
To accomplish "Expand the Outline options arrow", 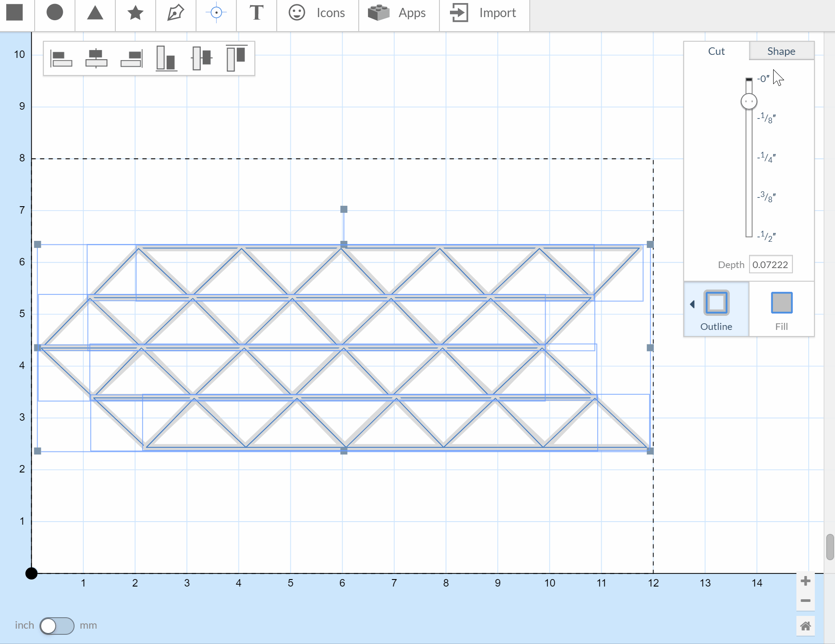I will [x=692, y=304].
